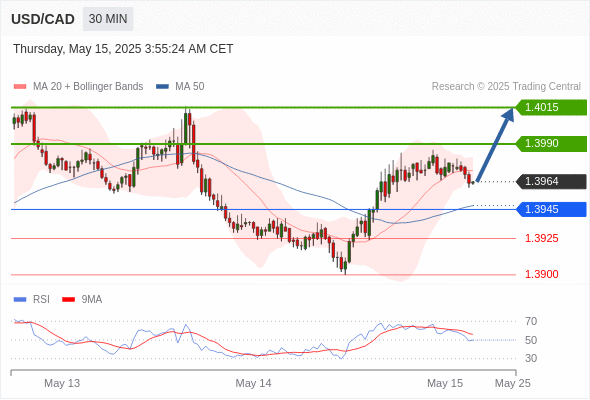590x400 pixels.
Task: Toggle the RSI legend entry
Action: click(x=32, y=300)
